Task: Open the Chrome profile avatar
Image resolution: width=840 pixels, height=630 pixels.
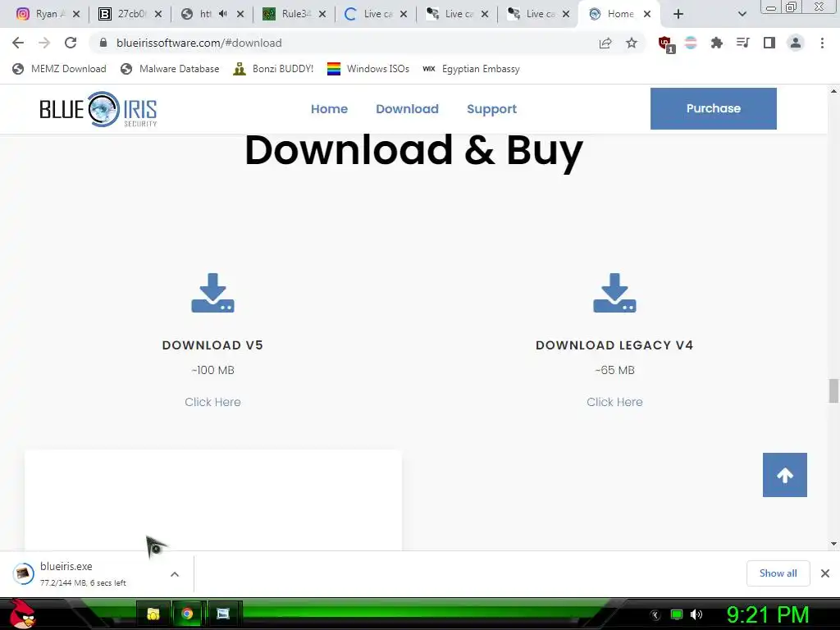Action: tap(796, 43)
